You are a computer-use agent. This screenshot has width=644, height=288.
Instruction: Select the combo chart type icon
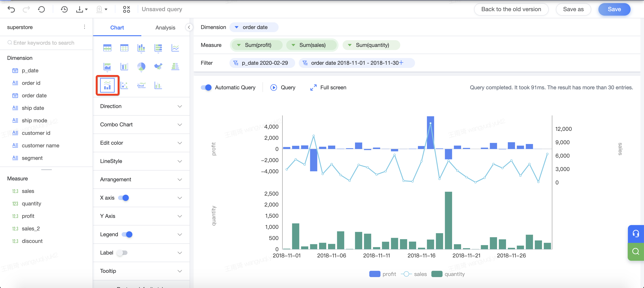[x=107, y=85]
